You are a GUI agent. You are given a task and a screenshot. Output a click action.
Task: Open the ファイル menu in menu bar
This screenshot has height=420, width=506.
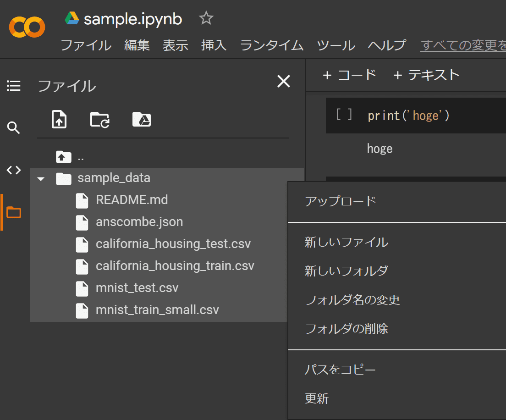pyautogui.click(x=86, y=45)
